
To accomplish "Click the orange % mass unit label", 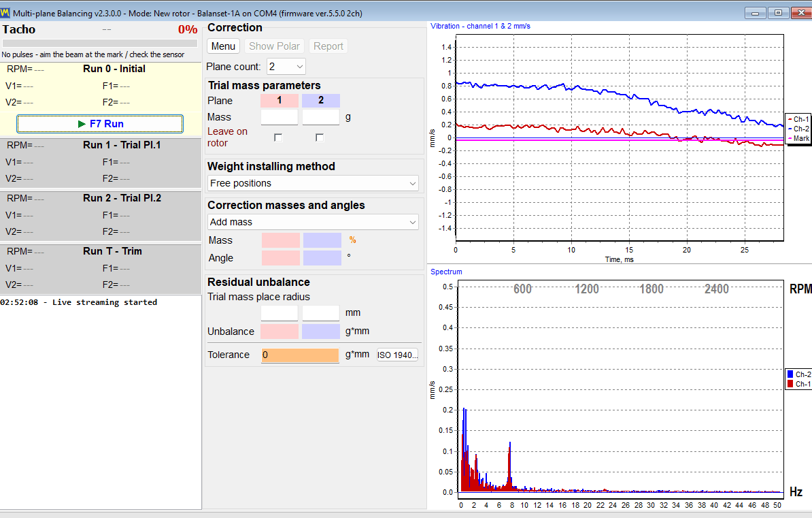I will pos(353,240).
